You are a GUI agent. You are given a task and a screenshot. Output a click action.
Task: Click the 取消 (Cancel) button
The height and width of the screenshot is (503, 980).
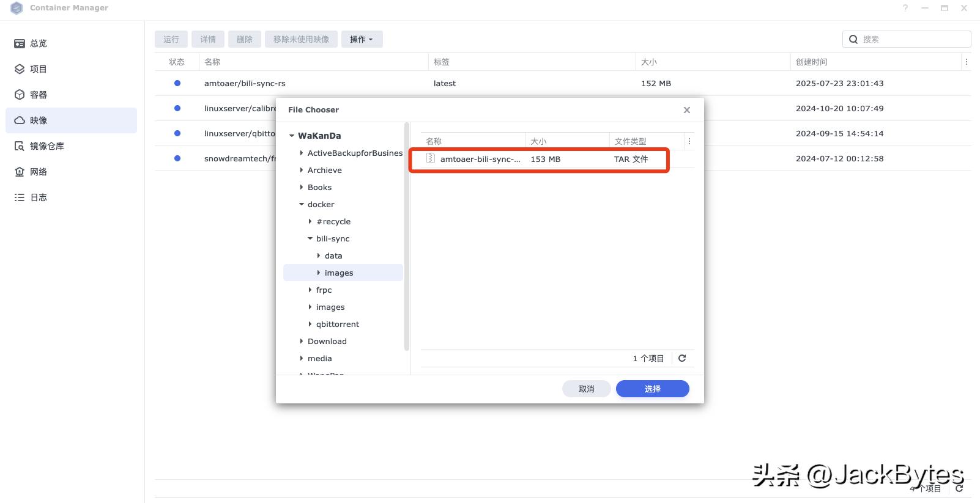[587, 389]
